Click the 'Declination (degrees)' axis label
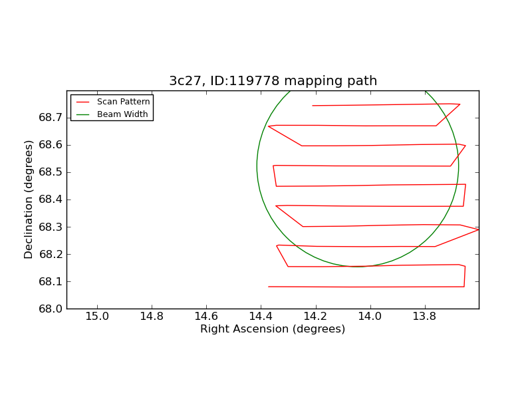Screen dimensions: 532x399 [x=29, y=199]
